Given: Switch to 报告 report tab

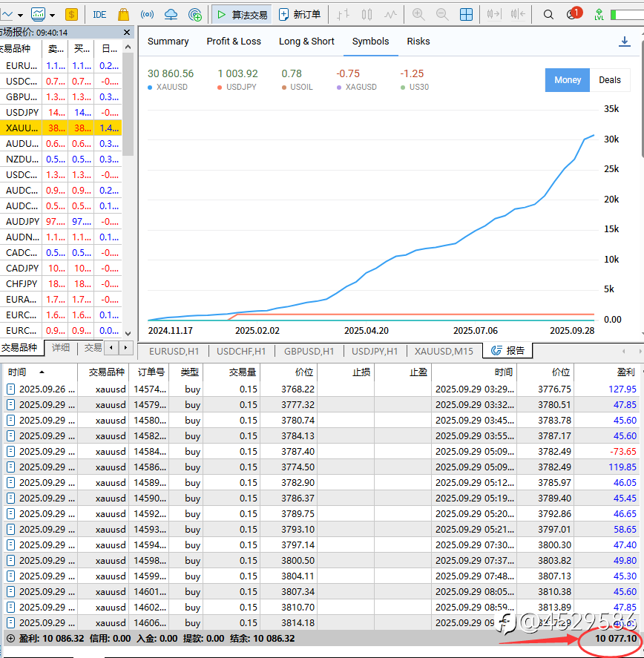Looking at the screenshot, I should click(x=507, y=350).
